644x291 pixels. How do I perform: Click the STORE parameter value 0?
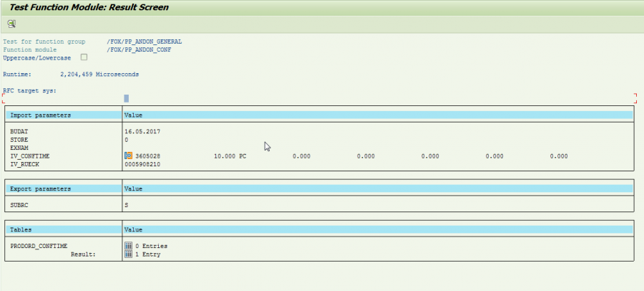click(x=127, y=140)
